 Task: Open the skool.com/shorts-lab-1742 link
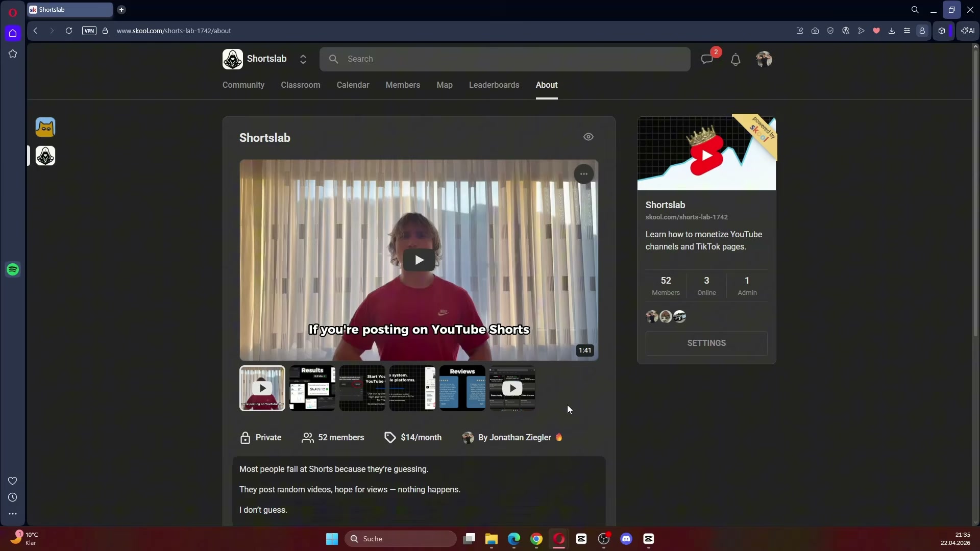click(x=687, y=217)
